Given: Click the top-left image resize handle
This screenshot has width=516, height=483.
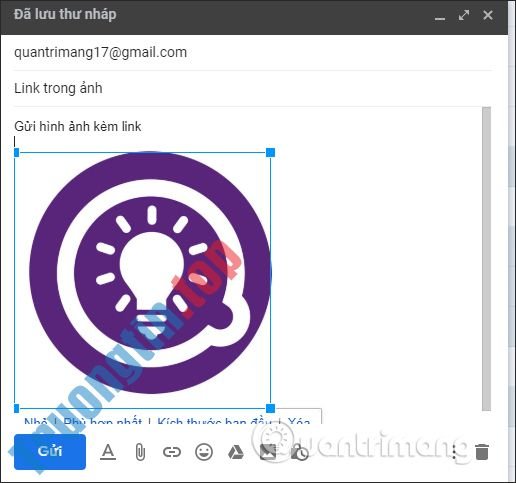Looking at the screenshot, I should tap(16, 153).
